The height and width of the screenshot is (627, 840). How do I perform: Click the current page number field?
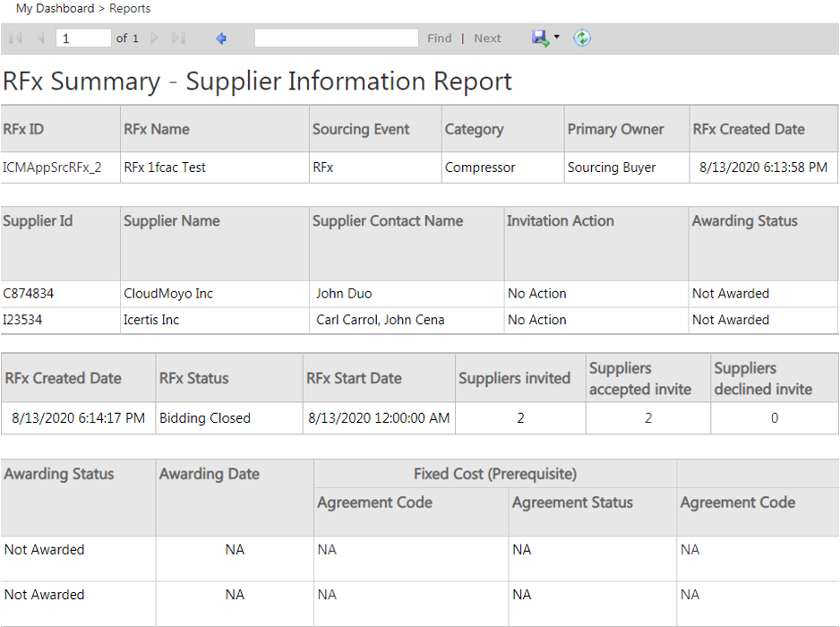82,39
